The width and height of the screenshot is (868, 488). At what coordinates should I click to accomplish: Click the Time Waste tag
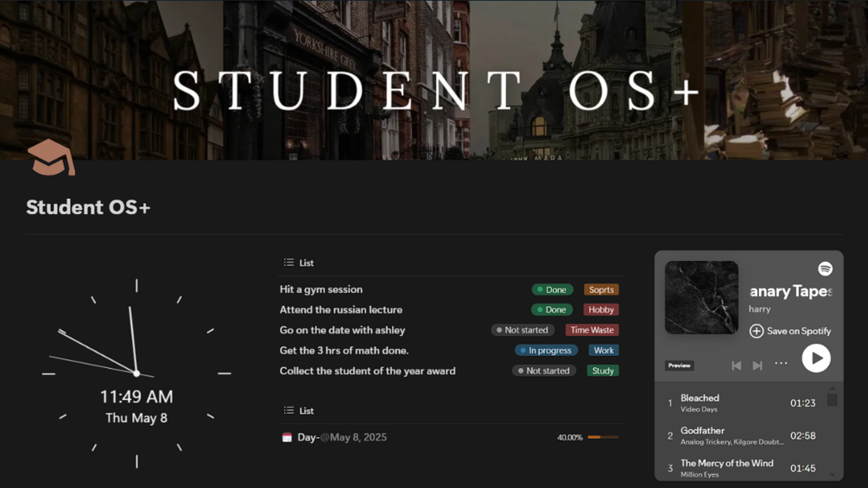[592, 330]
